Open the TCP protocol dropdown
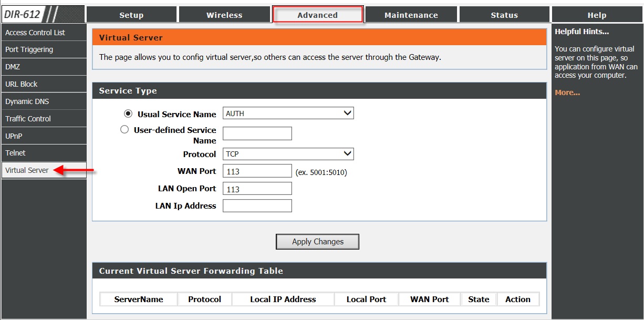 click(288, 154)
